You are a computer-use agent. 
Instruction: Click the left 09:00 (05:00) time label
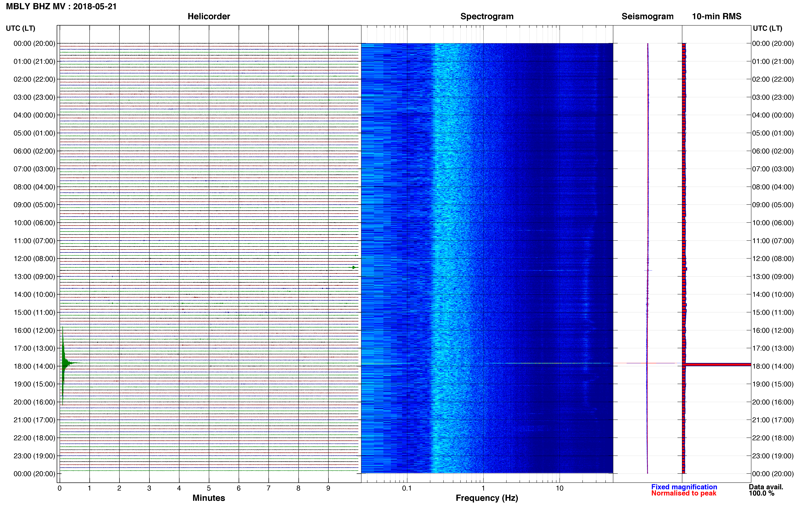click(x=34, y=205)
